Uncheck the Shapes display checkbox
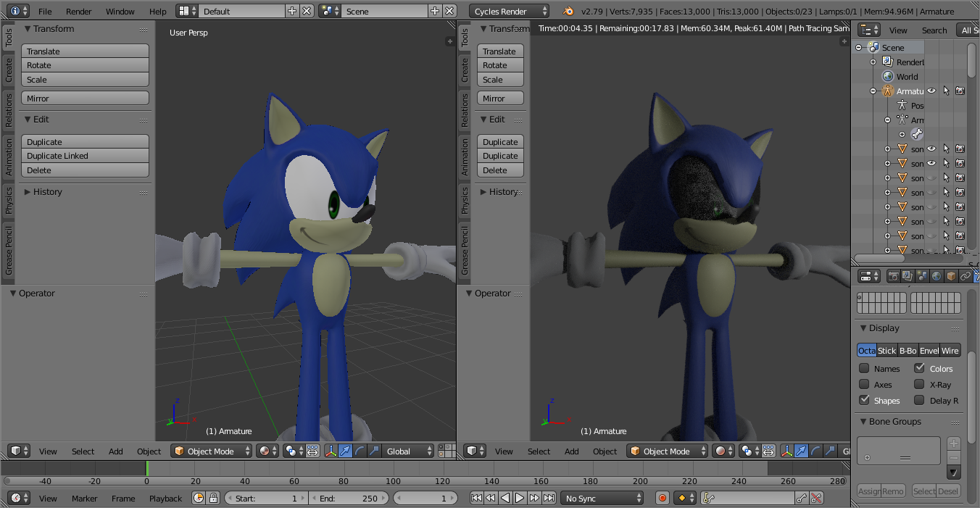 coord(864,400)
